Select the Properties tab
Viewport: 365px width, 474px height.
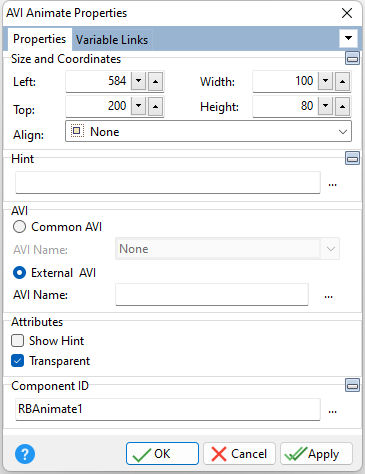pyautogui.click(x=39, y=39)
